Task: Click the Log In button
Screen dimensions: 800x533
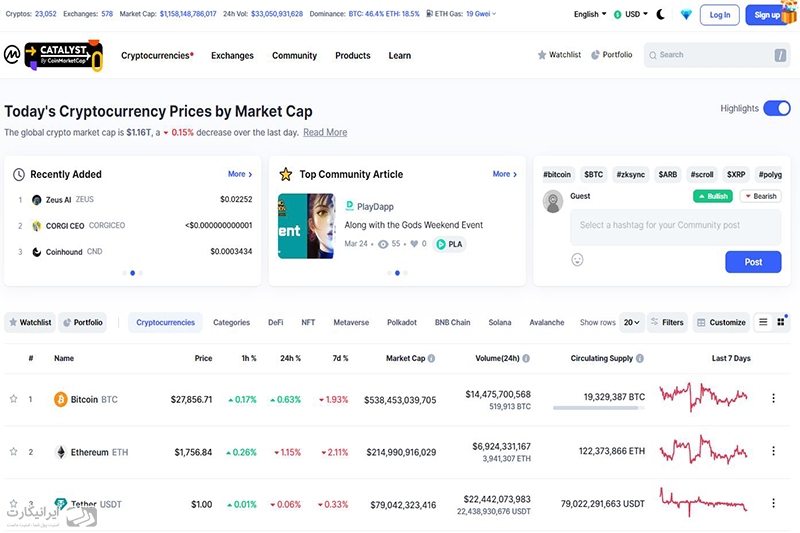Action: (720, 15)
